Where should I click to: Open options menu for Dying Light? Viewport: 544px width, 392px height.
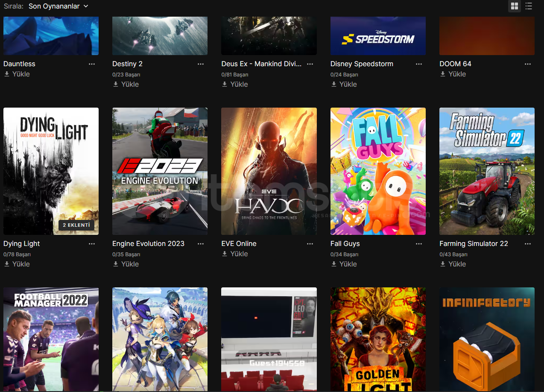coord(92,243)
